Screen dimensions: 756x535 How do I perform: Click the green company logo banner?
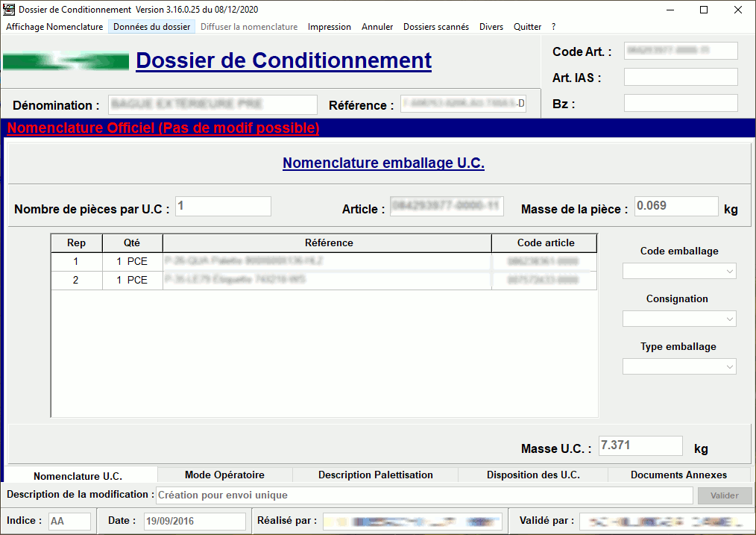click(66, 62)
